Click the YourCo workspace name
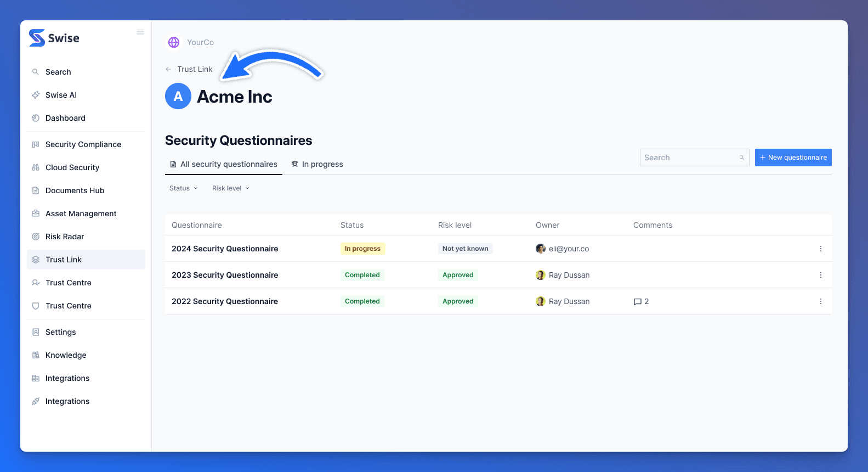This screenshot has height=472, width=868. (201, 42)
